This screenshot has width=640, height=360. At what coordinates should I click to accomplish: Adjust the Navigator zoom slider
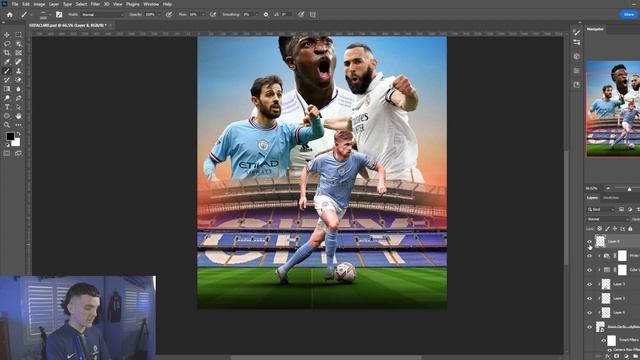click(629, 189)
